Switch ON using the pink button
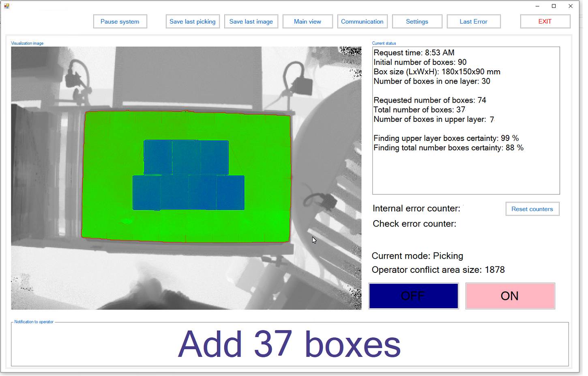588x376 pixels. pyautogui.click(x=510, y=296)
